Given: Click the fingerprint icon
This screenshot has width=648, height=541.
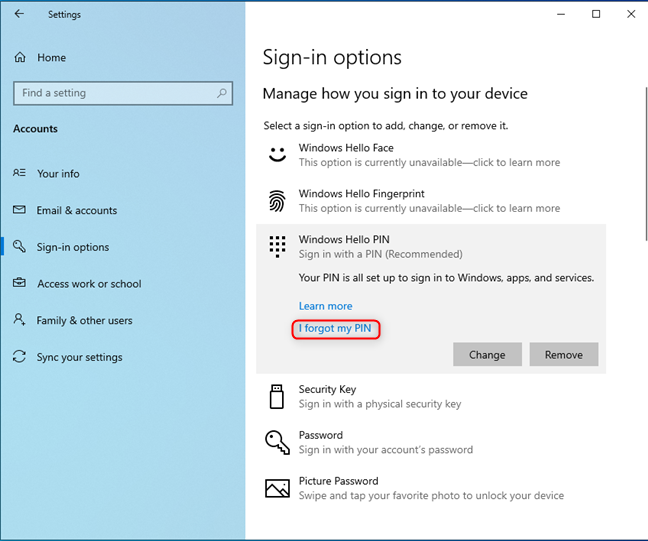Looking at the screenshot, I should pyautogui.click(x=277, y=201).
